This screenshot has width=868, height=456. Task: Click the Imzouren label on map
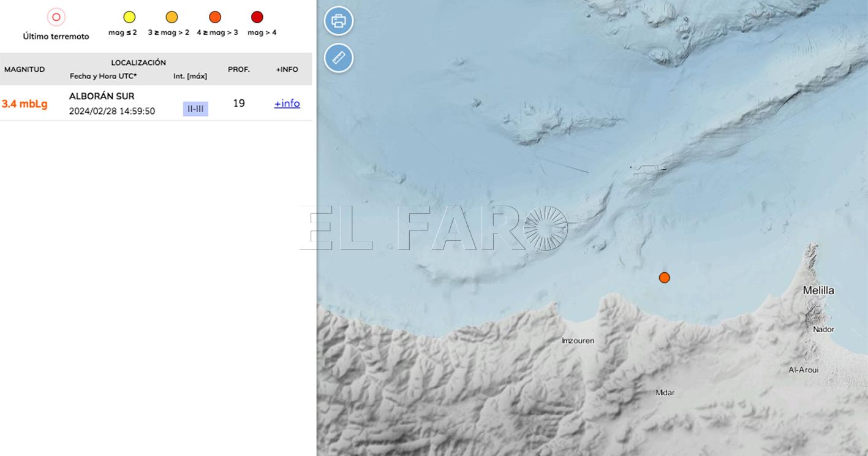pos(578,341)
